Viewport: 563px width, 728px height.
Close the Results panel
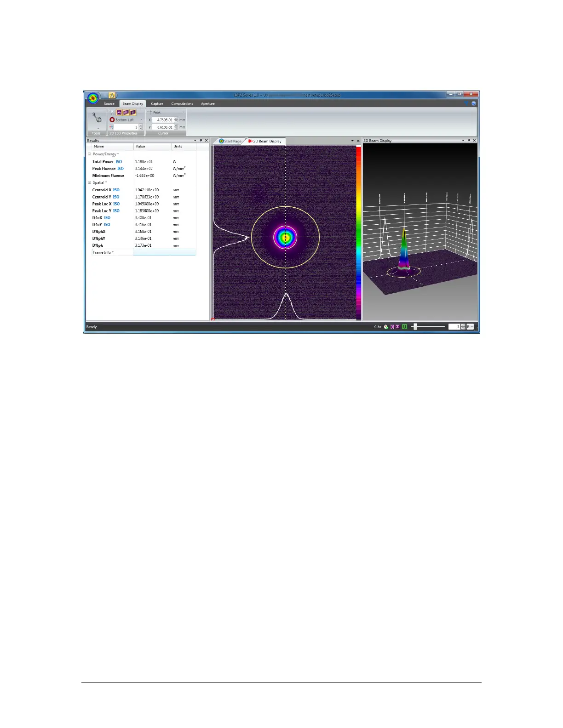[206, 141]
